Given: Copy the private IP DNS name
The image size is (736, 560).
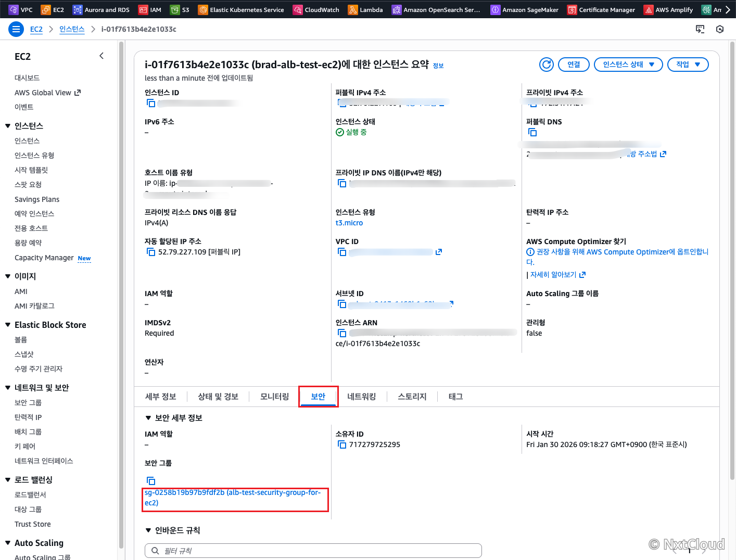Looking at the screenshot, I should coord(342,183).
